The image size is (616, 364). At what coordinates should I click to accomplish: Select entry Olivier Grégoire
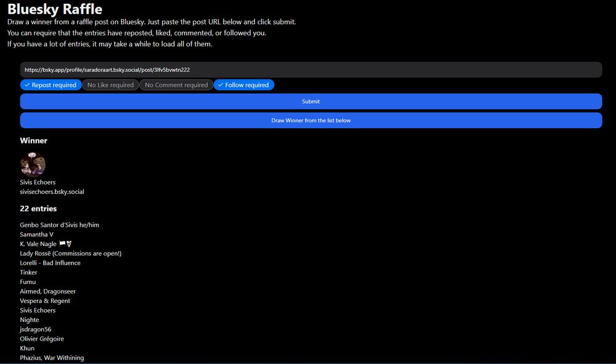click(x=42, y=339)
